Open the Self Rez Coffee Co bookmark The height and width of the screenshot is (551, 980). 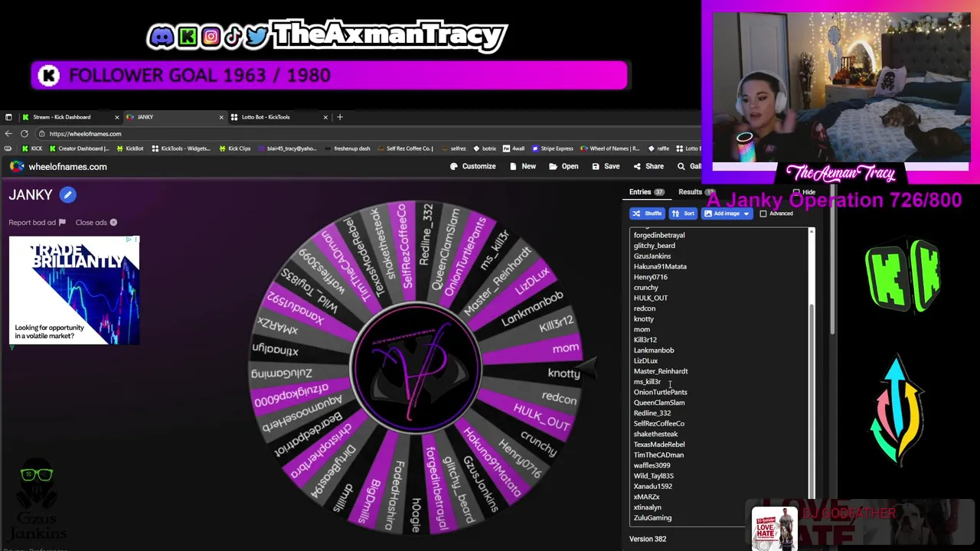(x=405, y=148)
